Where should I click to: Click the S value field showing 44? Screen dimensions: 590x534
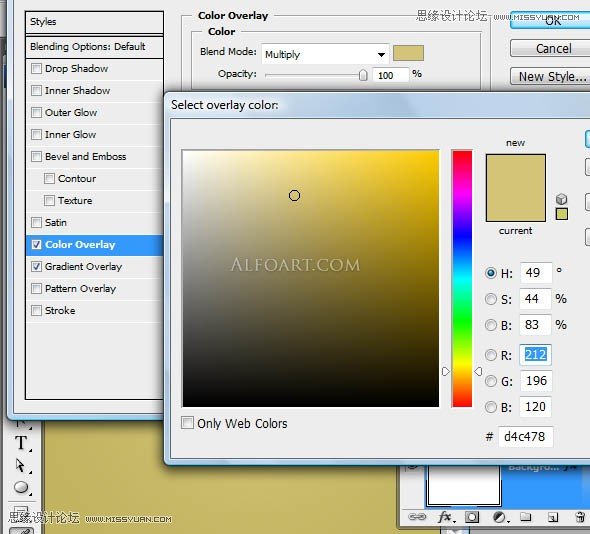click(535, 299)
